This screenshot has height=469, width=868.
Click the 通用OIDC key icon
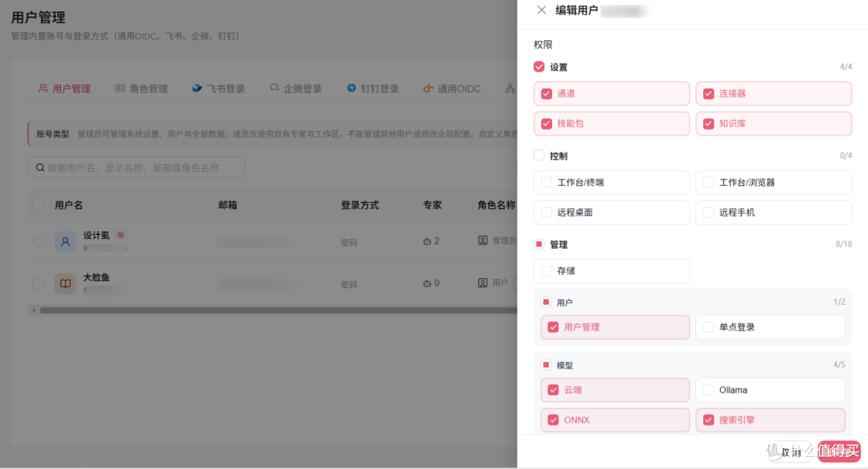428,88
